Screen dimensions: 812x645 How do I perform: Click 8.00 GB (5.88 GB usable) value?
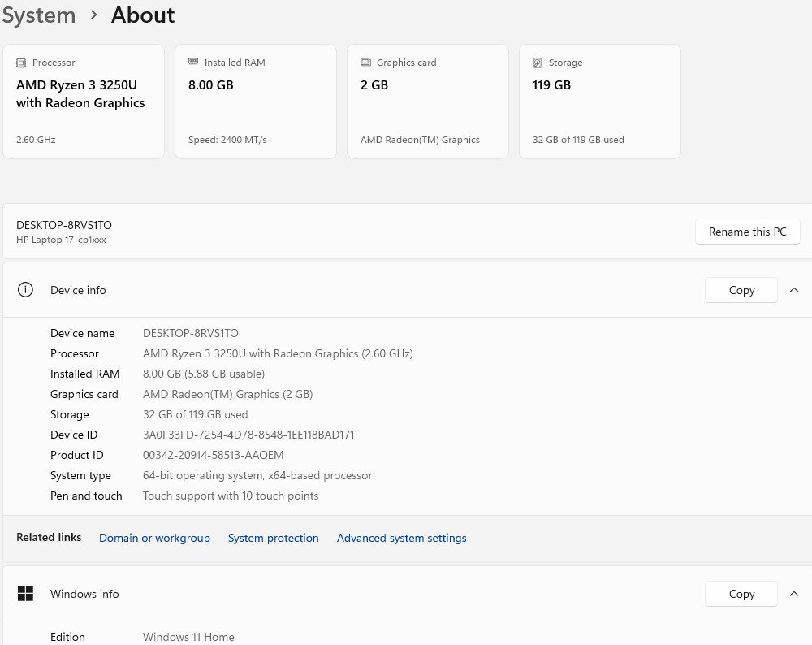(204, 374)
